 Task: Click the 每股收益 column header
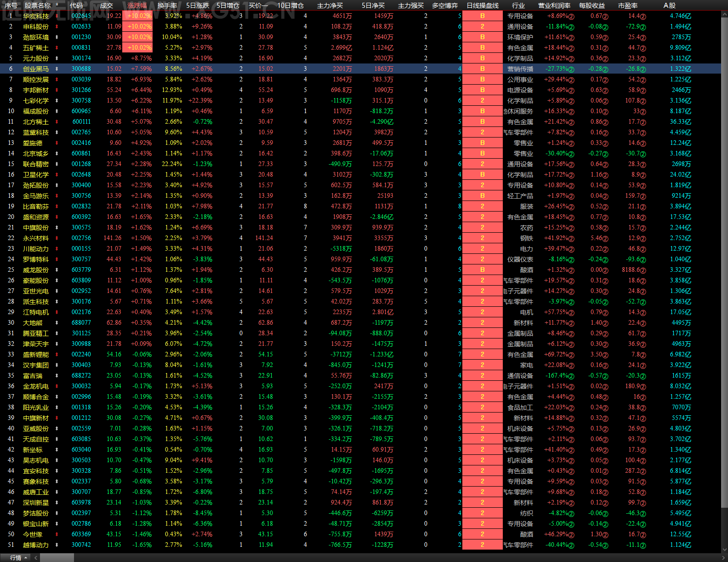[592, 6]
